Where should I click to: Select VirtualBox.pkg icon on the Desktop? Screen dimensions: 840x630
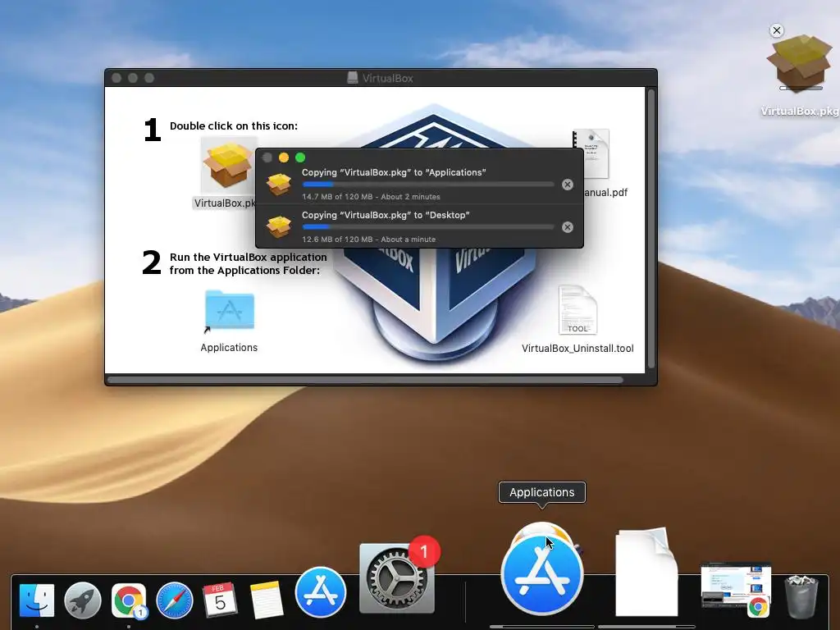tap(801, 63)
